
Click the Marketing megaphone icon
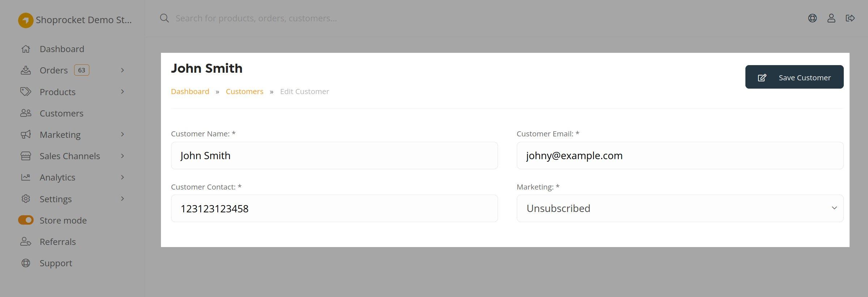[x=26, y=134]
